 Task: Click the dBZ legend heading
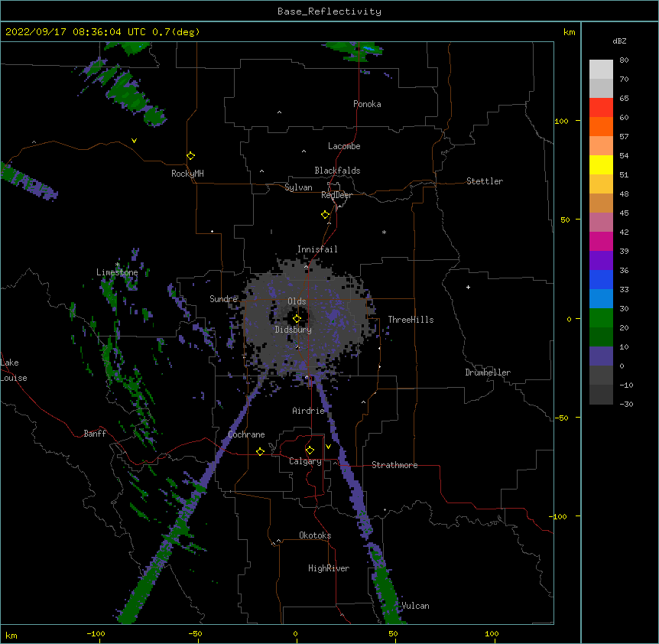[x=619, y=41]
